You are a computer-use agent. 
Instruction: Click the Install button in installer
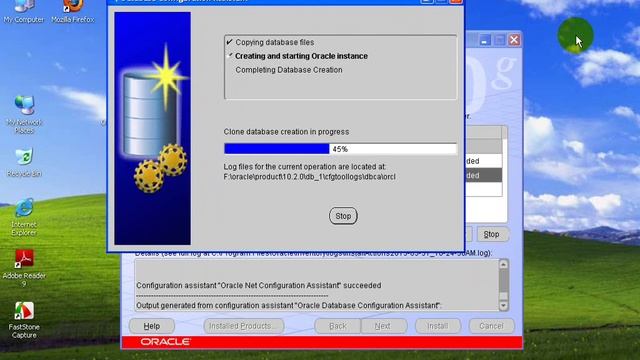438,326
